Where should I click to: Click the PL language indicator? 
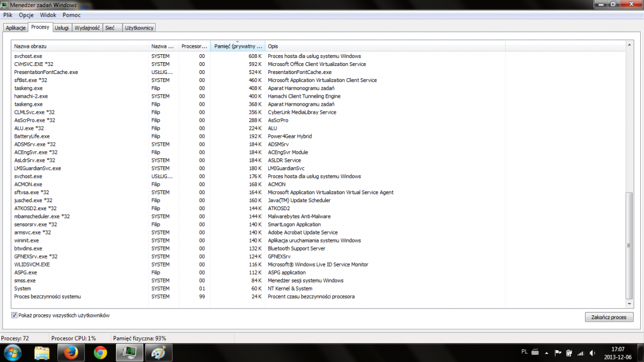(x=524, y=352)
